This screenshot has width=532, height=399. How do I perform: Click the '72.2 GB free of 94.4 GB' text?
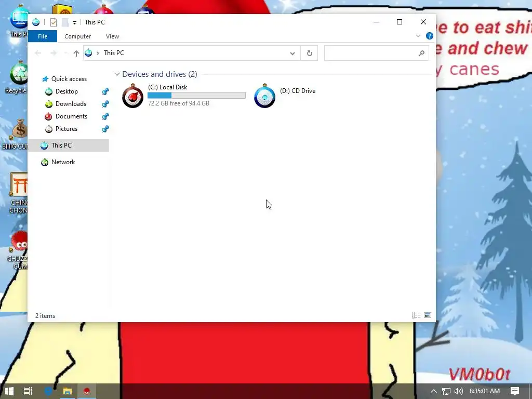179,103
